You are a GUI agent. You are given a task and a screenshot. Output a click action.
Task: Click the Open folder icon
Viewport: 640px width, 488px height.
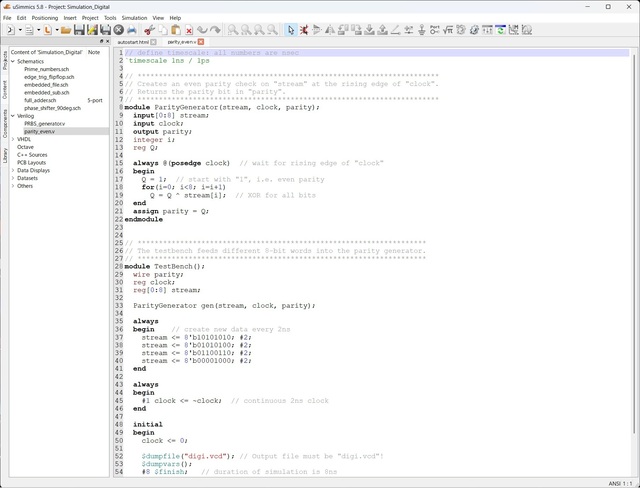pyautogui.click(x=65, y=30)
